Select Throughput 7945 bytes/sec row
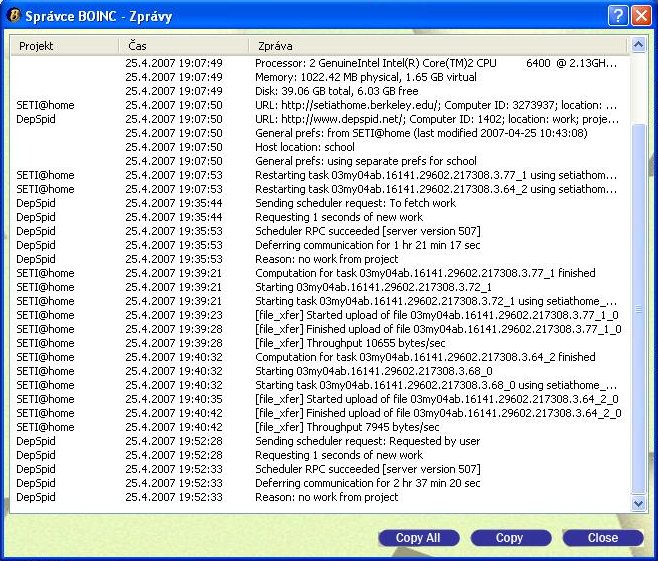Viewport: 658px width, 561px height. pyautogui.click(x=319, y=427)
